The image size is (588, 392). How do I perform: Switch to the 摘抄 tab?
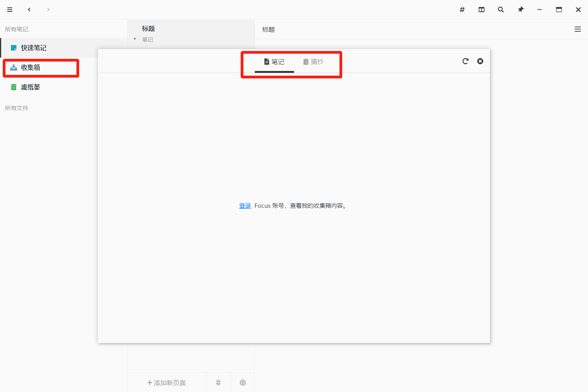[x=314, y=62]
